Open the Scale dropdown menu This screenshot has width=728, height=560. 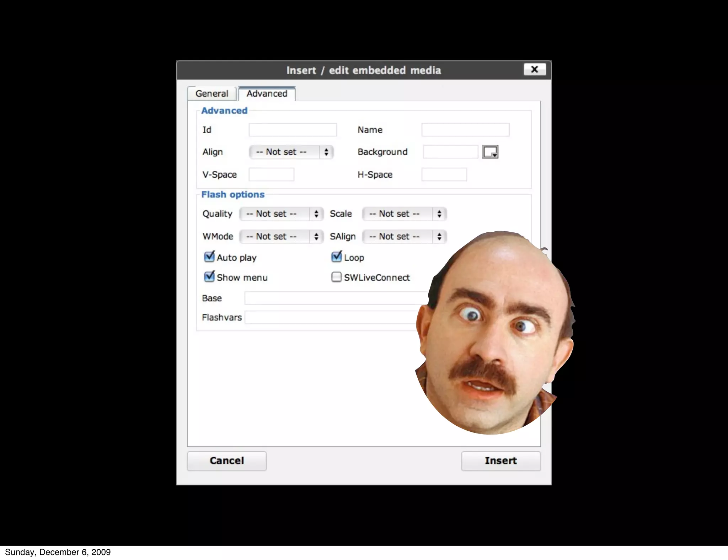[404, 214]
